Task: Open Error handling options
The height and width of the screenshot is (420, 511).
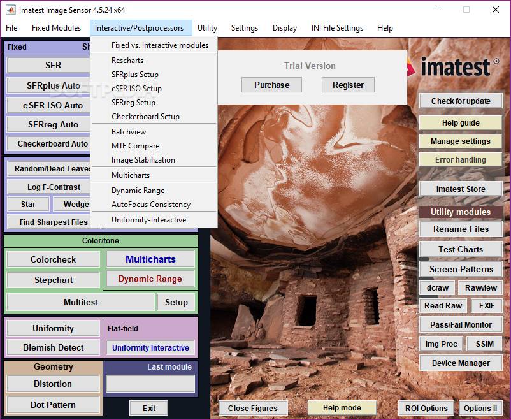Action: coord(461,159)
